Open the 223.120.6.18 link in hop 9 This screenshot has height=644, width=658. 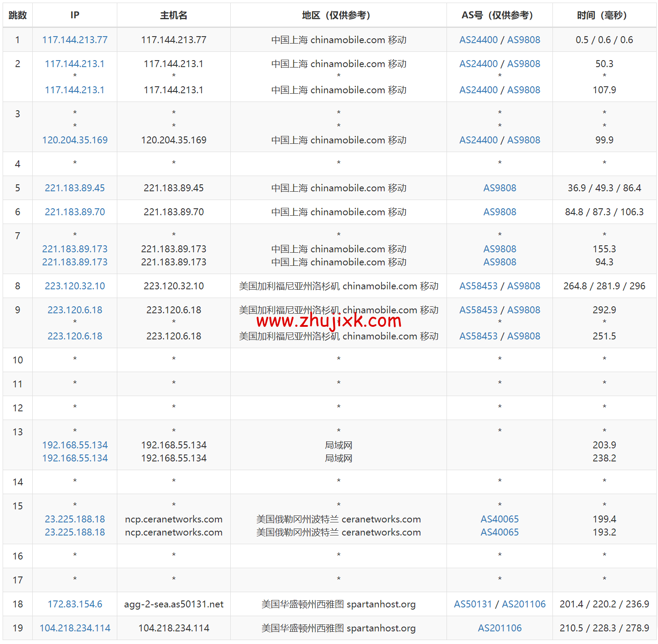point(74,310)
